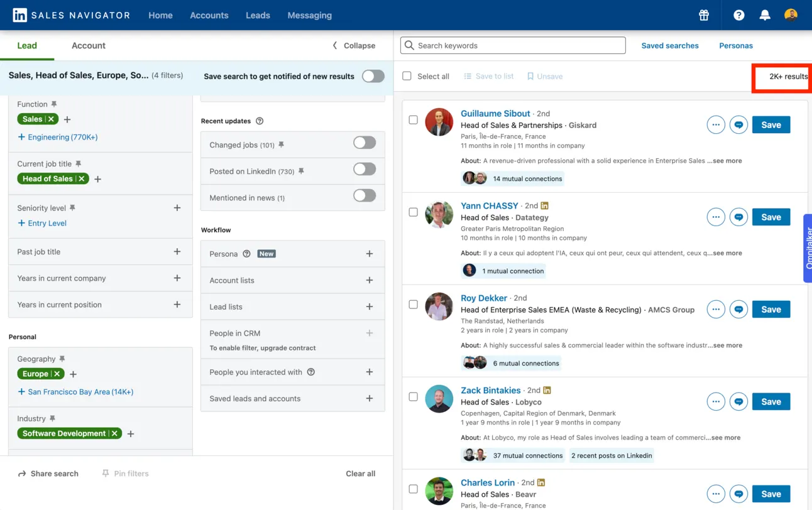Image resolution: width=812 pixels, height=510 pixels.
Task: Open more options for Guillaume Sibout
Action: (x=716, y=124)
